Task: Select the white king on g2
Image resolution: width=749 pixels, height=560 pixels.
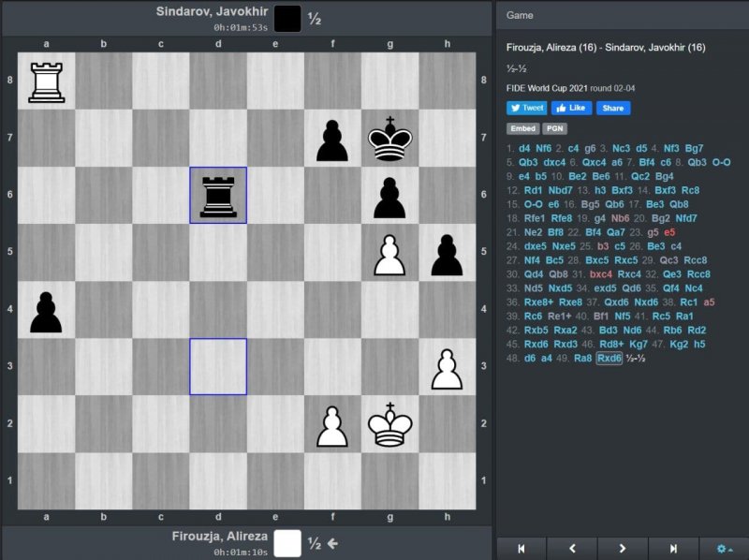Action: point(389,424)
